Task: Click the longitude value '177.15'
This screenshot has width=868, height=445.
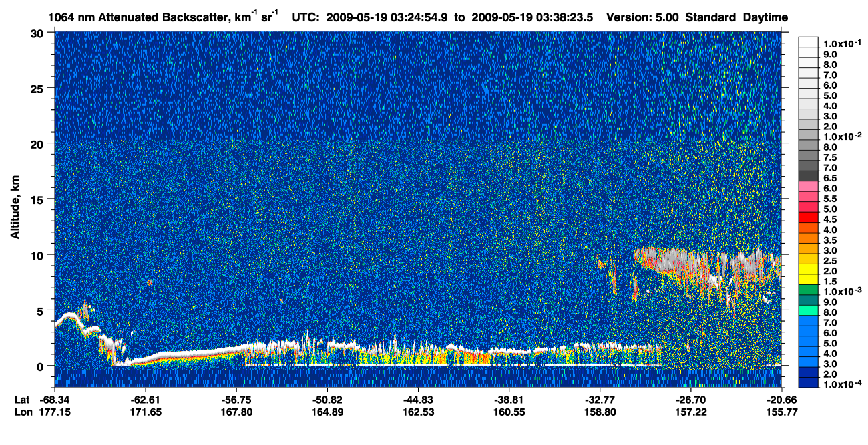Action: tap(55, 412)
